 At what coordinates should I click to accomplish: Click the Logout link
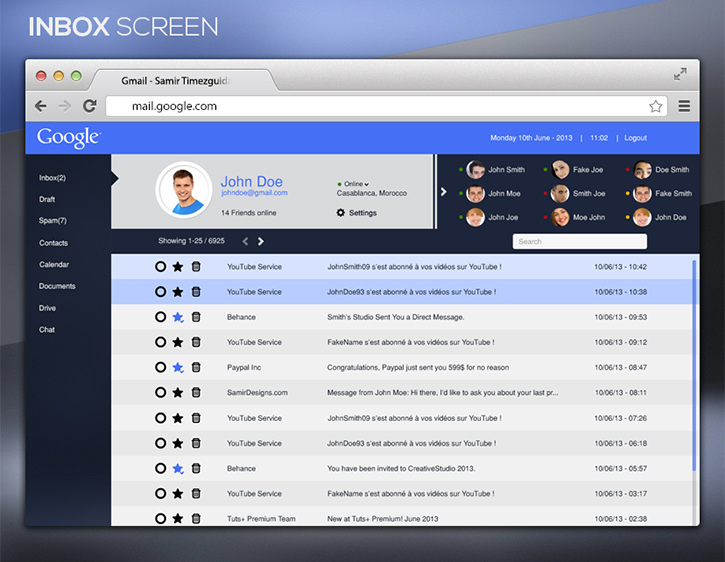(x=635, y=138)
